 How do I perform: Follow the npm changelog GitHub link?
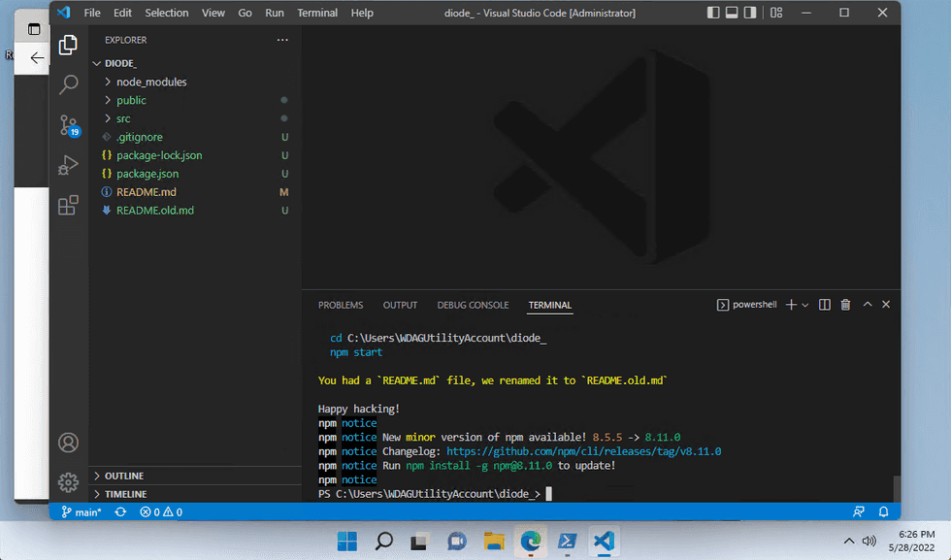tap(583, 451)
